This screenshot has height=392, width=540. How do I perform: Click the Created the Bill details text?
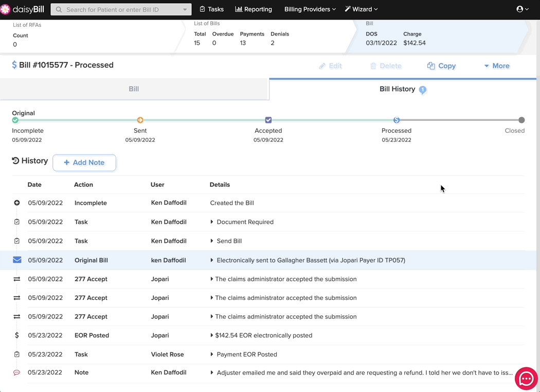coord(232,203)
